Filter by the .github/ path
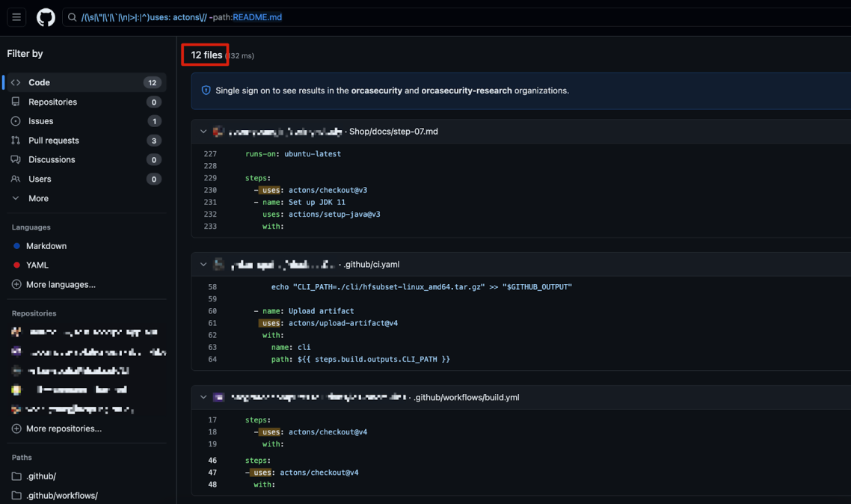Viewport: 851px width, 504px height. pos(41,476)
